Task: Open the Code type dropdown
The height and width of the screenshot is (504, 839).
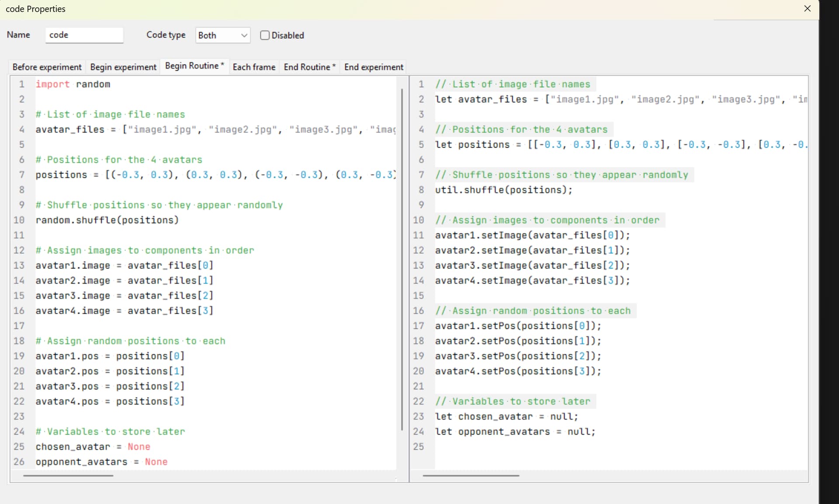Action: pyautogui.click(x=222, y=35)
